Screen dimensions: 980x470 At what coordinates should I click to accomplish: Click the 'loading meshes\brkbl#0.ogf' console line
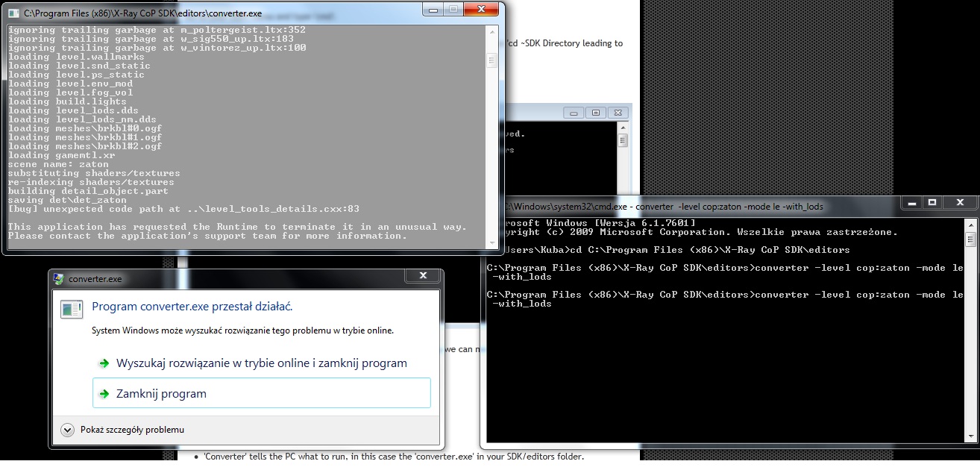click(x=85, y=128)
